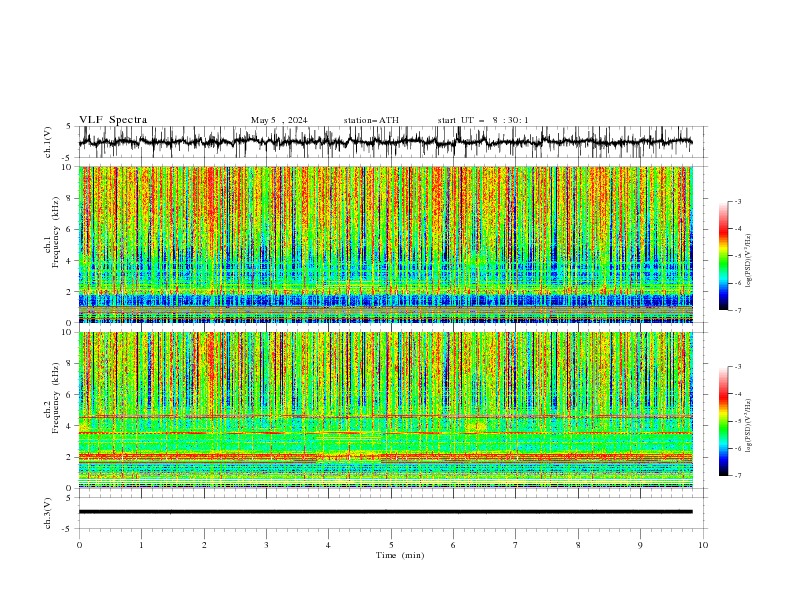792x612 pixels.
Task: Click the lower PSD color scale bar
Action: 723,421
